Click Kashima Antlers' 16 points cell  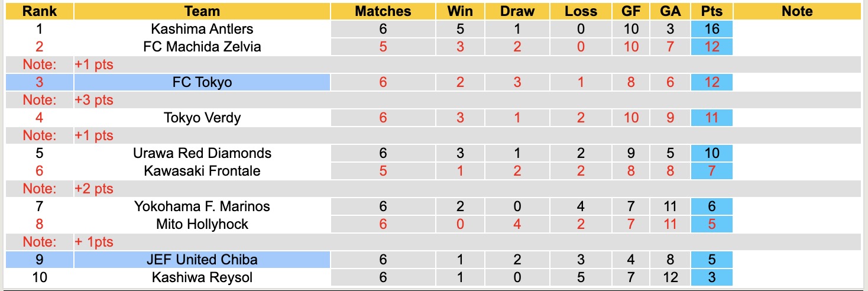click(x=711, y=29)
